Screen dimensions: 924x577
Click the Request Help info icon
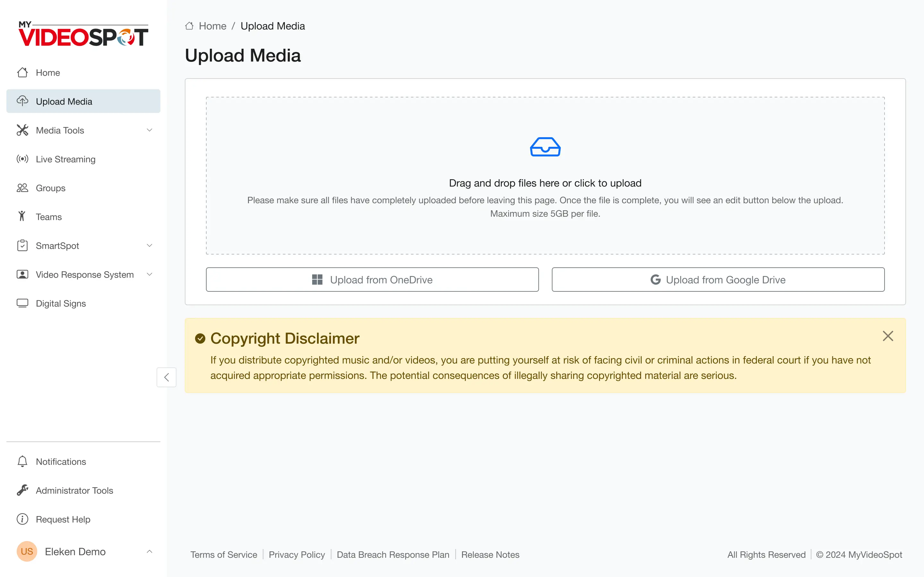[x=22, y=519]
